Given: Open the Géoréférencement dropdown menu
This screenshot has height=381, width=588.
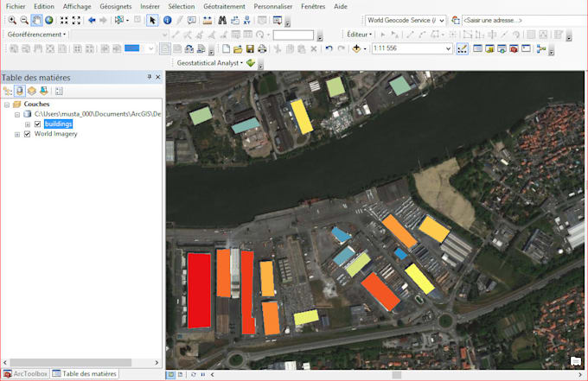Looking at the screenshot, I should pyautogui.click(x=36, y=35).
